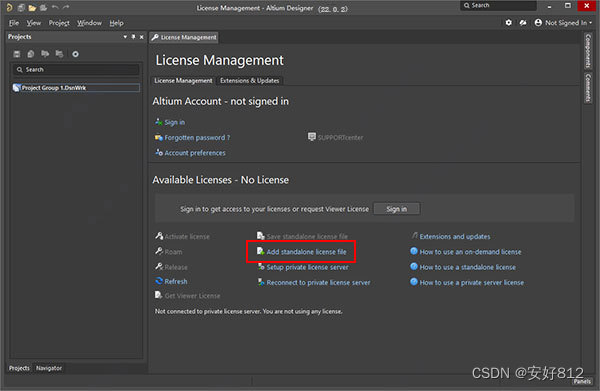The width and height of the screenshot is (600, 391).
Task: Open Extensions and updates link
Action: click(x=455, y=237)
